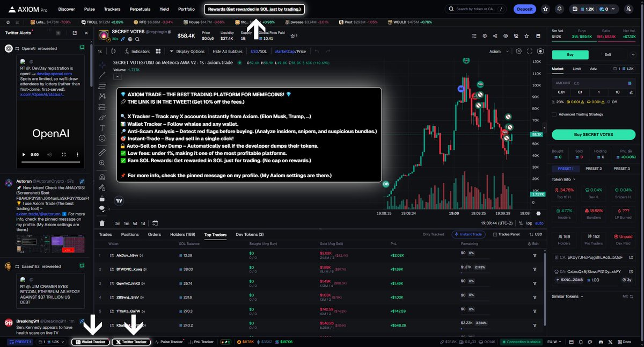Switch chart between MarketCap and Price
The height and width of the screenshot is (347, 644).
tap(290, 52)
